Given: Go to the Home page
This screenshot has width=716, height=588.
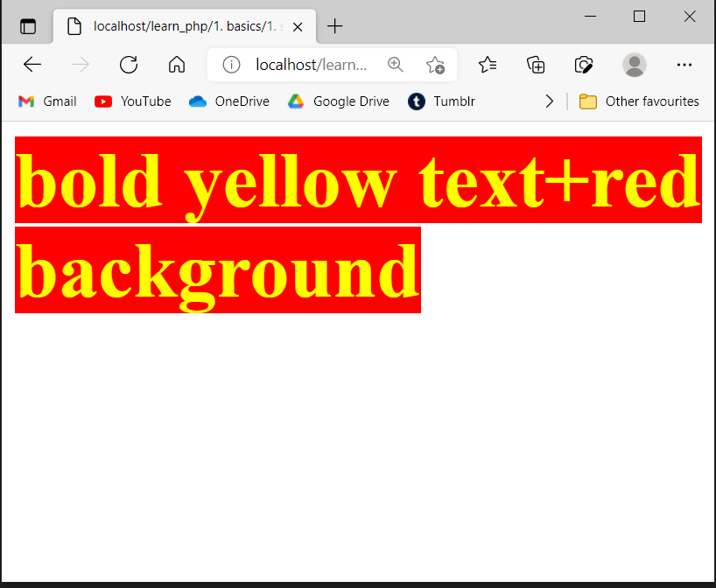Looking at the screenshot, I should pos(177,64).
